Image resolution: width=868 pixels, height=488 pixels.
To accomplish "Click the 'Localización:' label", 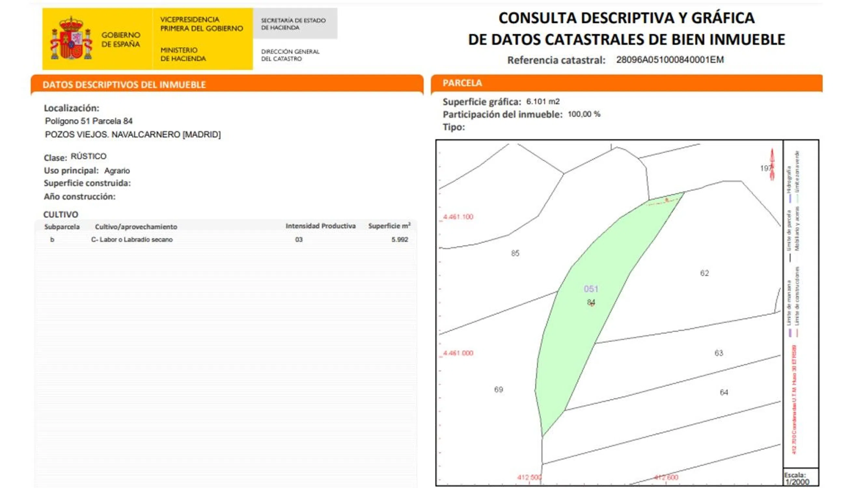I will [71, 108].
